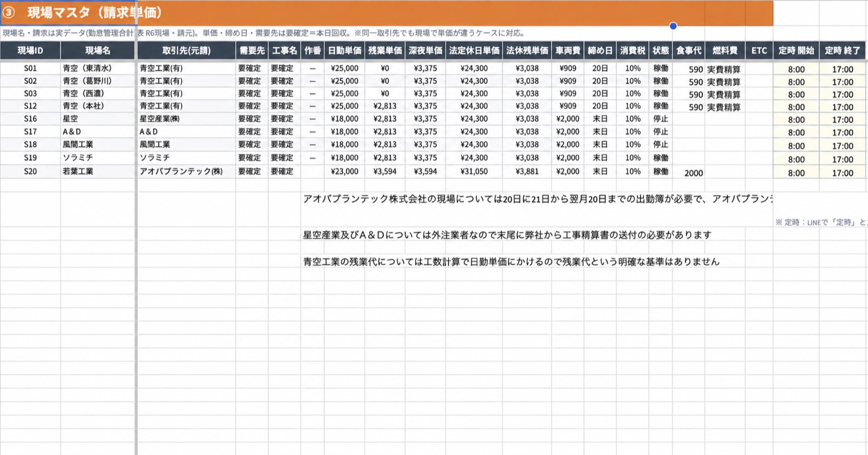
Task: Select the 残業単価 header cell
Action: click(x=385, y=50)
